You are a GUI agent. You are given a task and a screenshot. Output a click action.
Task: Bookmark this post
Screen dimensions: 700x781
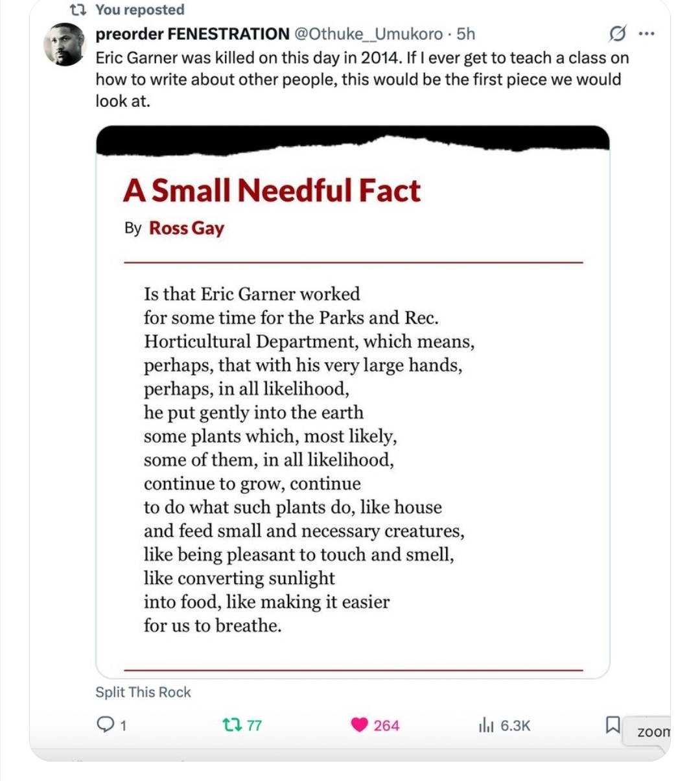[x=612, y=725]
